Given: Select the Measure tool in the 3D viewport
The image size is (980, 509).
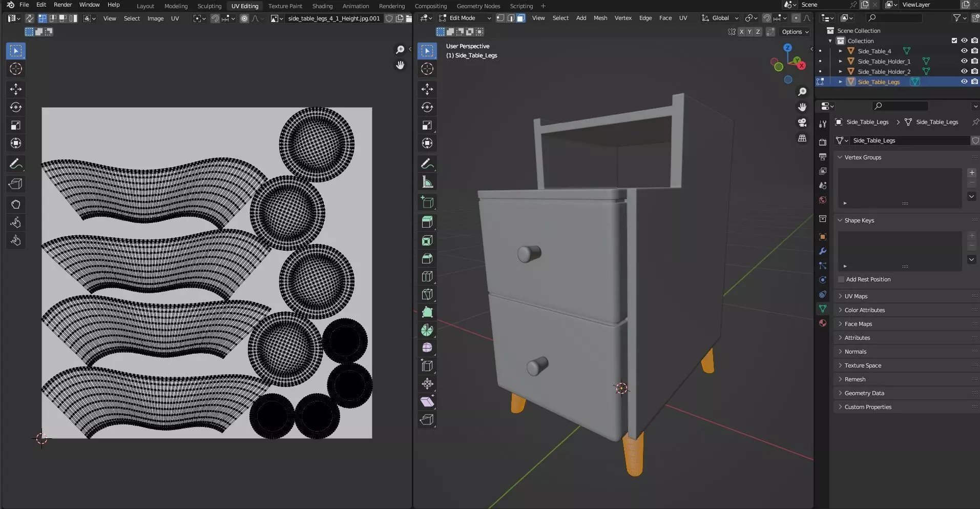Looking at the screenshot, I should 427,182.
